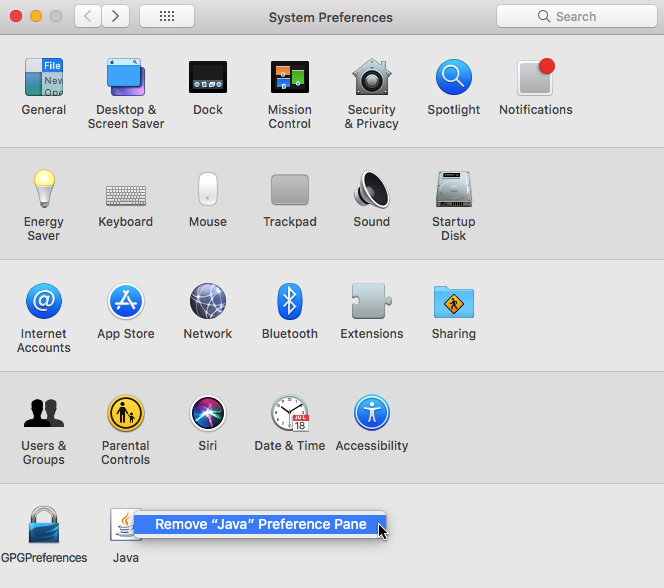Viewport: 664px width, 588px height.
Task: Click the Show All grid button
Action: (167, 16)
